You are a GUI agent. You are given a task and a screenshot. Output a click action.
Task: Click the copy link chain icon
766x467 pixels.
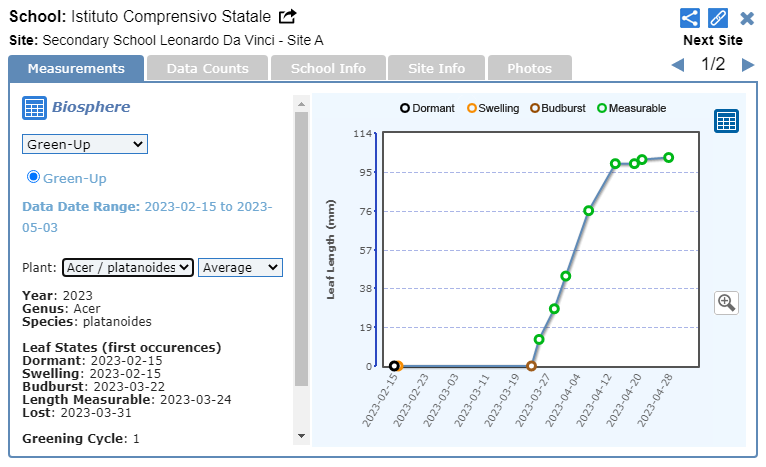point(718,18)
